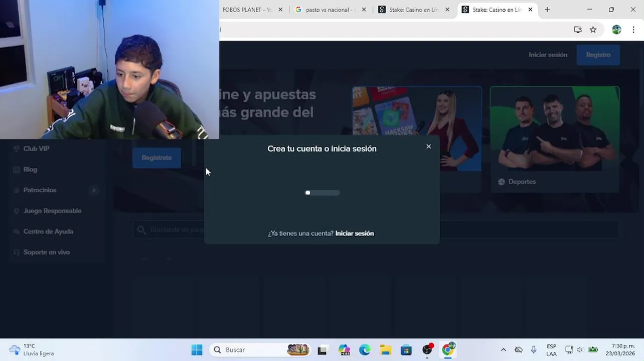Click the Centro de Ayuda icon
Screen dimensions: 644x361
(16, 231)
